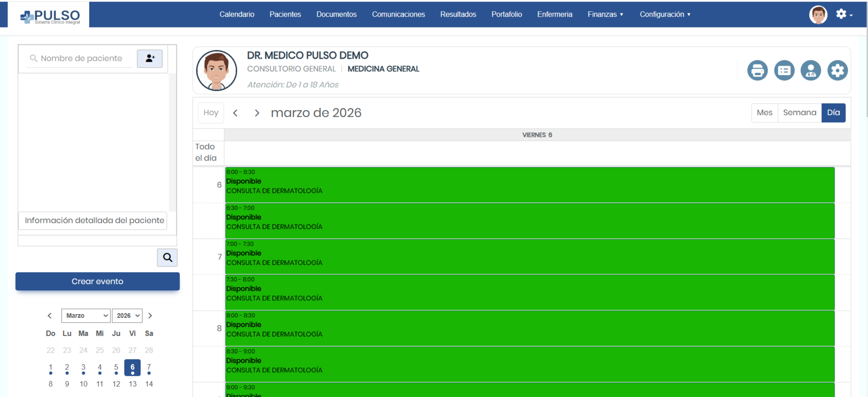Open the Enfermeria menu item
The image size is (868, 397).
click(x=554, y=14)
